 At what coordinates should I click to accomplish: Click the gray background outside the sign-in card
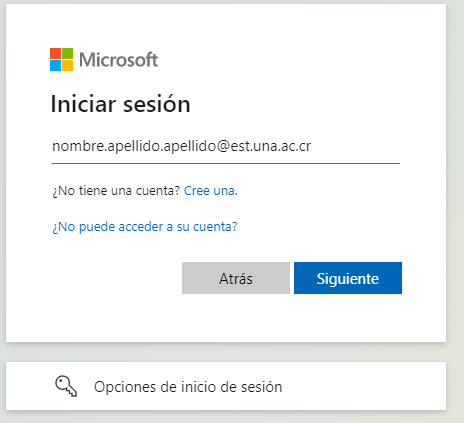[455, 200]
